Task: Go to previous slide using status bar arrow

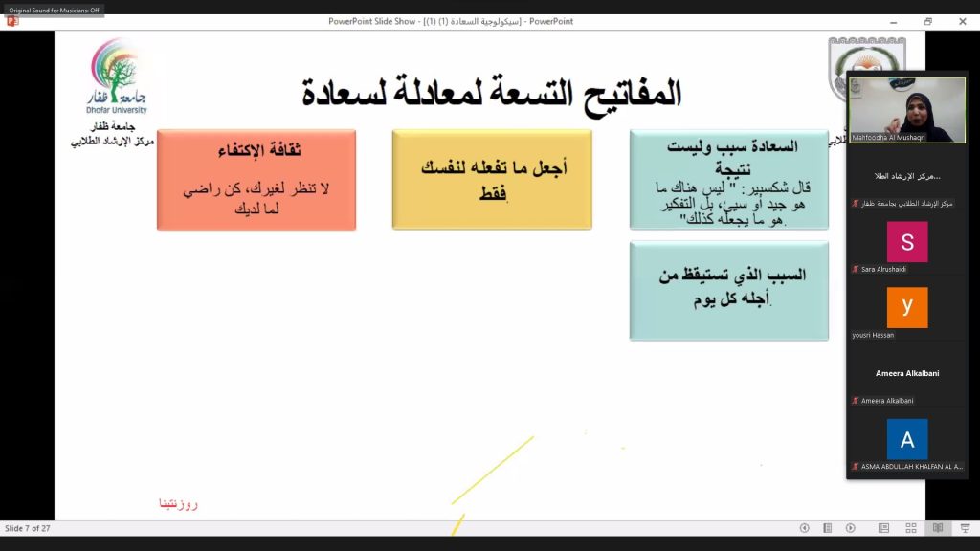Action: point(804,528)
